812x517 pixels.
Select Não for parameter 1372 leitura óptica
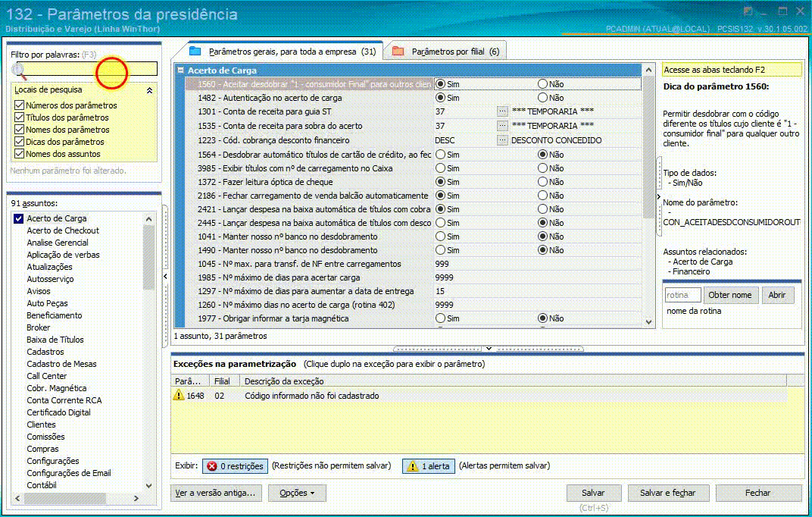(542, 182)
